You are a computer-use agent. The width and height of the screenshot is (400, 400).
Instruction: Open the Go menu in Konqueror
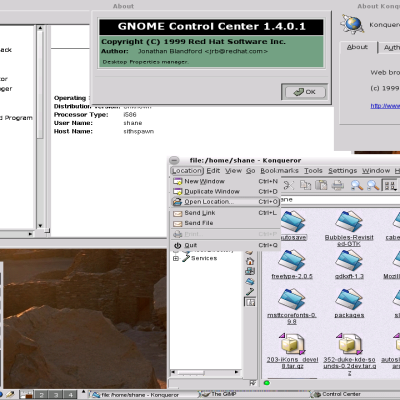[251, 171]
